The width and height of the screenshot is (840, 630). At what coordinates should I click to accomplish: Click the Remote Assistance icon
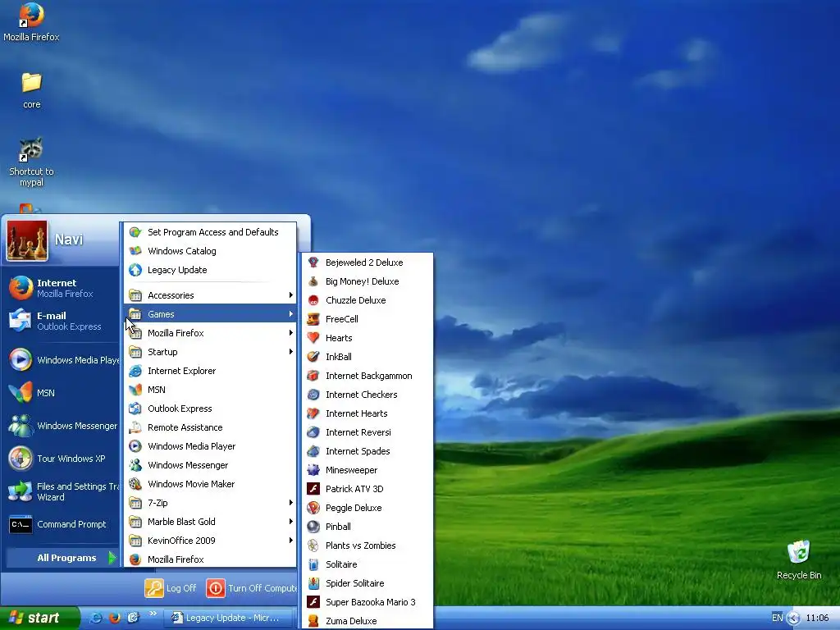(x=135, y=427)
